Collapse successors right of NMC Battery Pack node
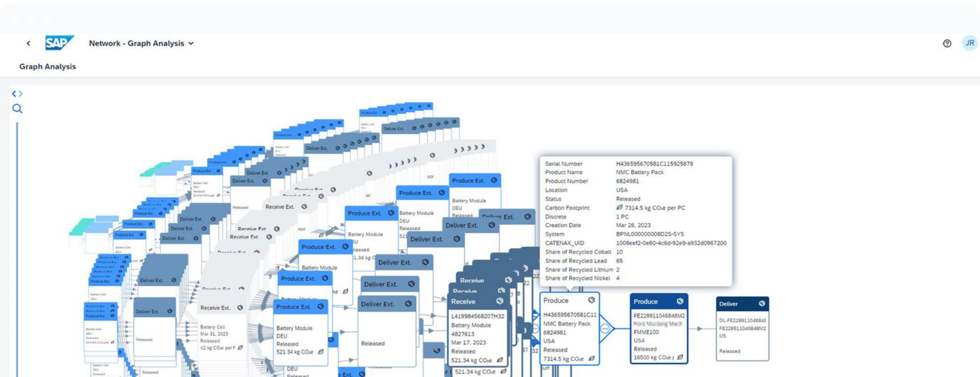 [x=605, y=329]
